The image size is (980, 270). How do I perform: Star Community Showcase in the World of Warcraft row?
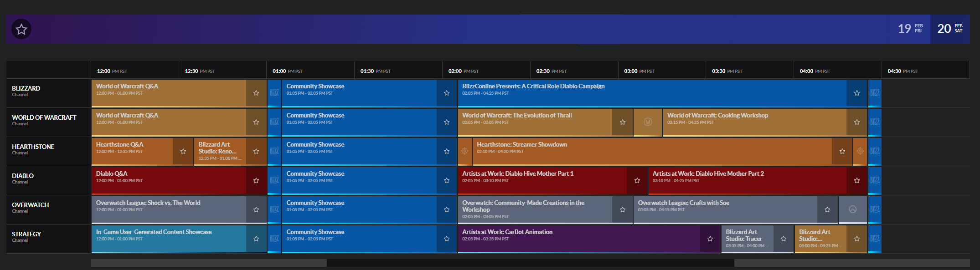click(x=447, y=122)
